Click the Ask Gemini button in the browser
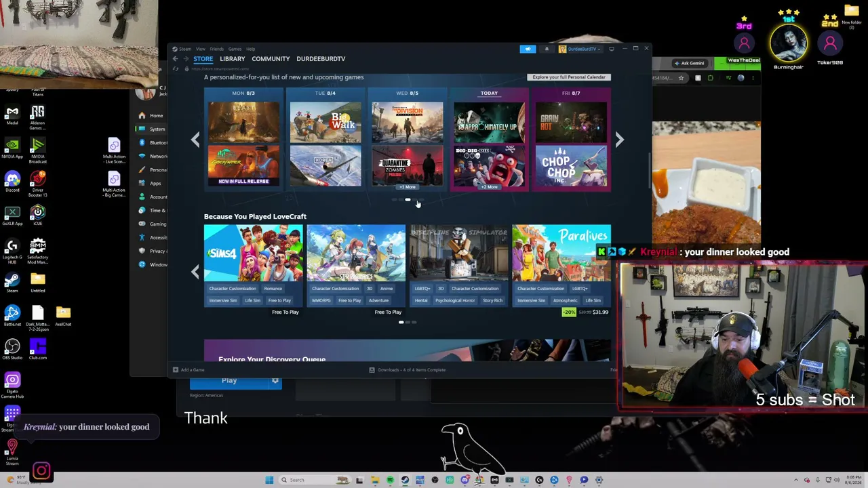This screenshot has width=868, height=488. (x=689, y=63)
